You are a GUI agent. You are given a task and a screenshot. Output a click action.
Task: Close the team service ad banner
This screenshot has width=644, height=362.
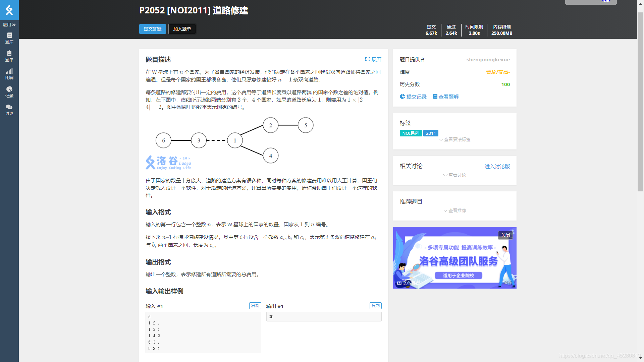point(505,235)
